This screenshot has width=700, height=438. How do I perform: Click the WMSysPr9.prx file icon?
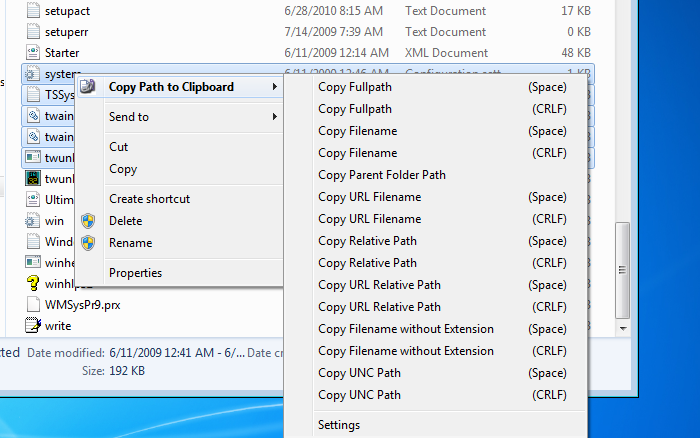[32, 304]
